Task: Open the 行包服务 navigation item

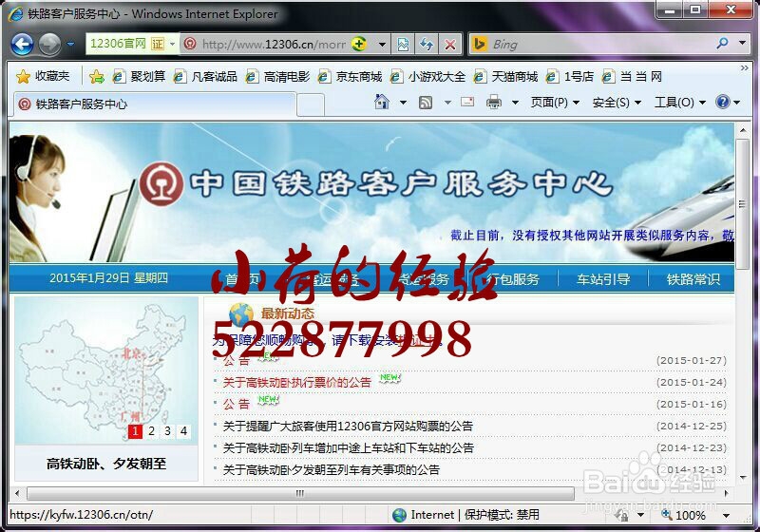Action: tap(513, 279)
